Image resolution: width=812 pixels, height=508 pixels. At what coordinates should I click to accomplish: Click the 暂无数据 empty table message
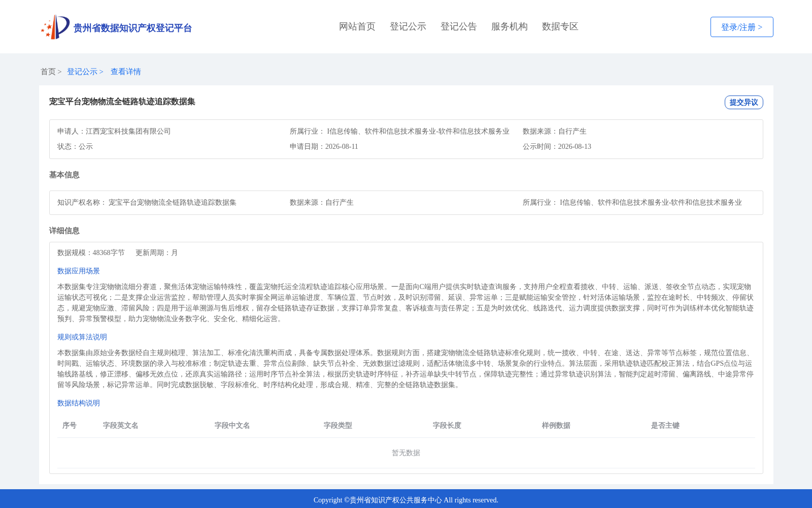pos(406,453)
